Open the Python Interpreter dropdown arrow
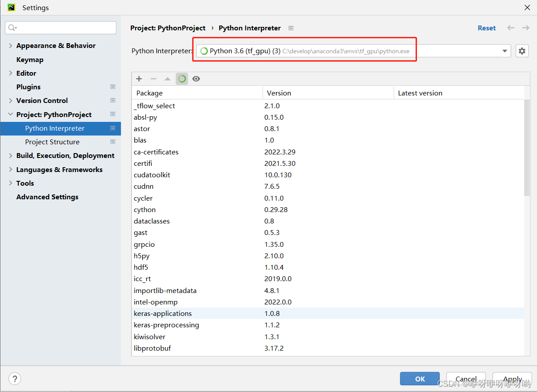This screenshot has height=392, width=537. pos(505,51)
